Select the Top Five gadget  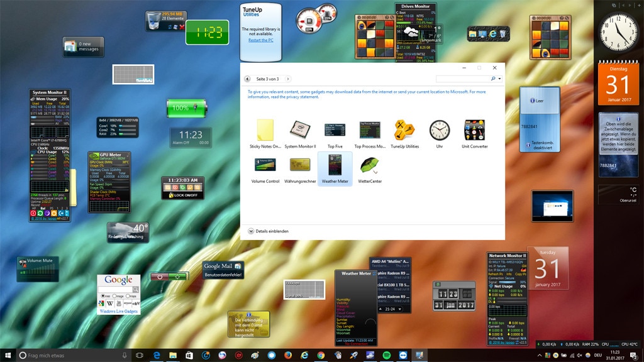pyautogui.click(x=335, y=134)
